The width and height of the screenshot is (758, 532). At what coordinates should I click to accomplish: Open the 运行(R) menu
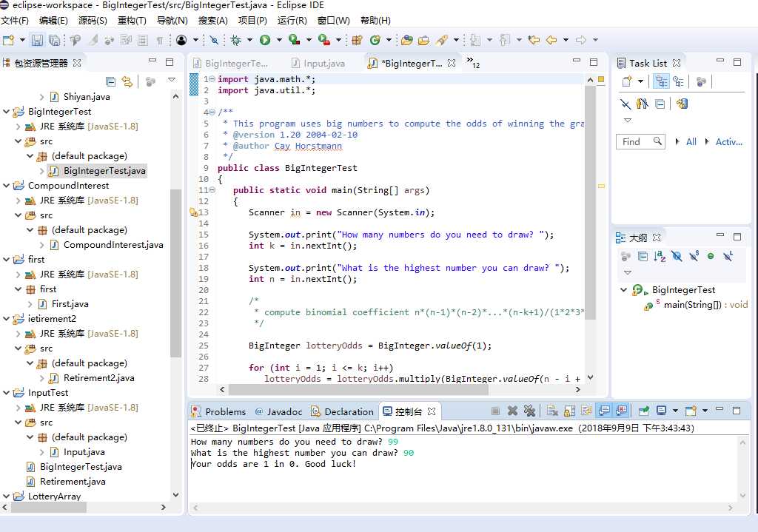(292, 20)
